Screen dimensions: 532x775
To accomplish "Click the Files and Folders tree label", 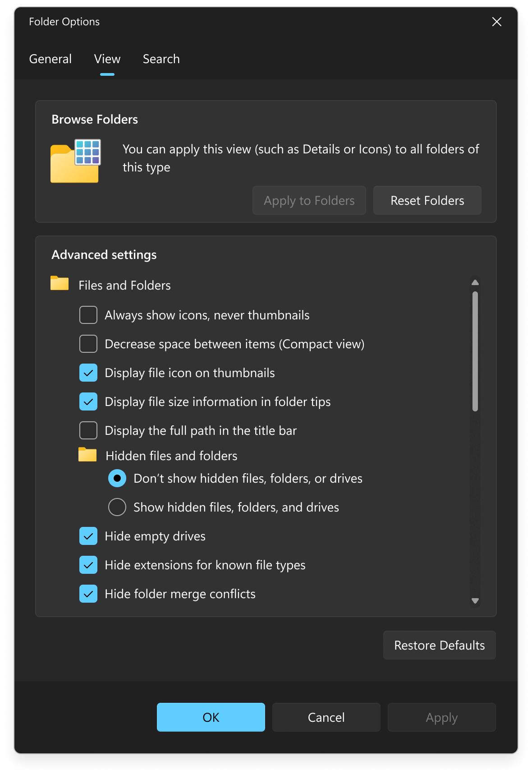I will click(125, 285).
